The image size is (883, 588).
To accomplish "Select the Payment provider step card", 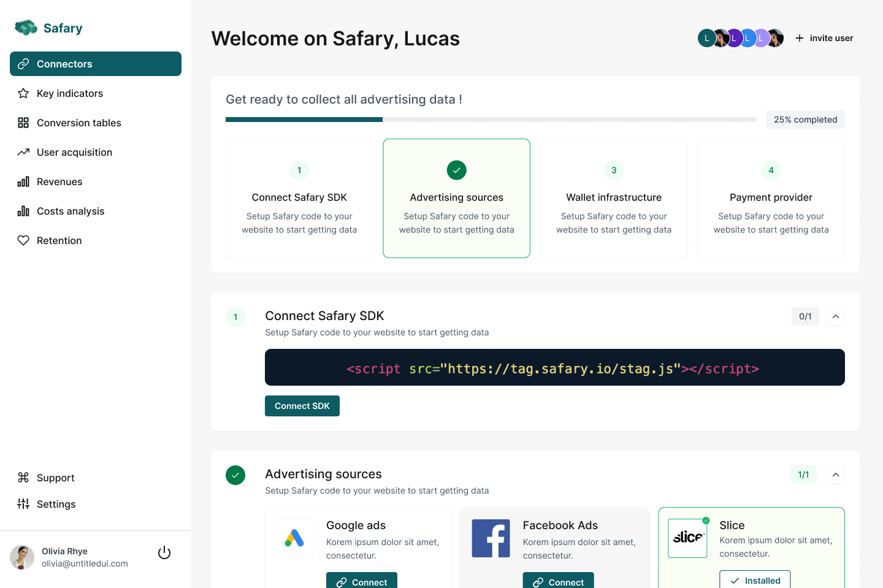I will (x=771, y=198).
